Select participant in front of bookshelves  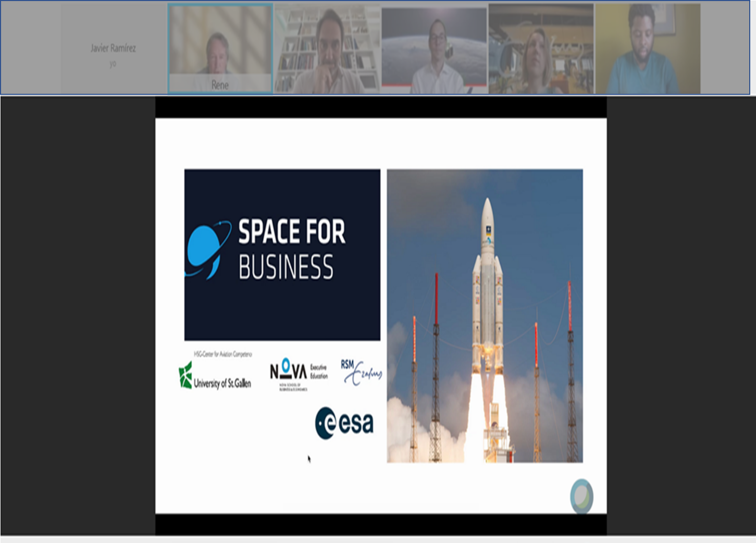pyautogui.click(x=327, y=48)
